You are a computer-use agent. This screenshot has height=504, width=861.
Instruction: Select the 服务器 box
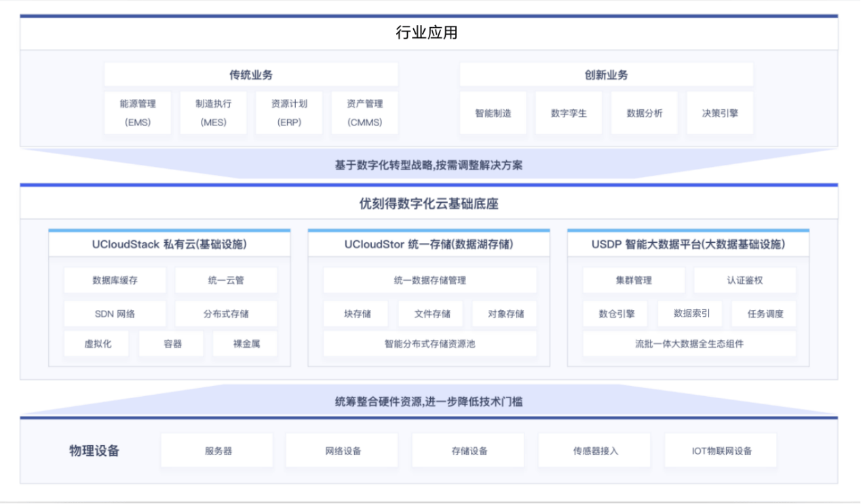point(217,450)
